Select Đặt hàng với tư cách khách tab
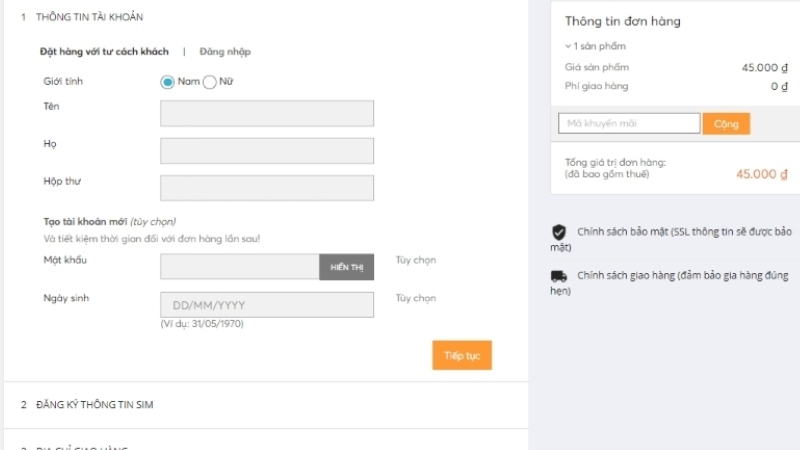Screen dimensions: 800x450 (104, 51)
